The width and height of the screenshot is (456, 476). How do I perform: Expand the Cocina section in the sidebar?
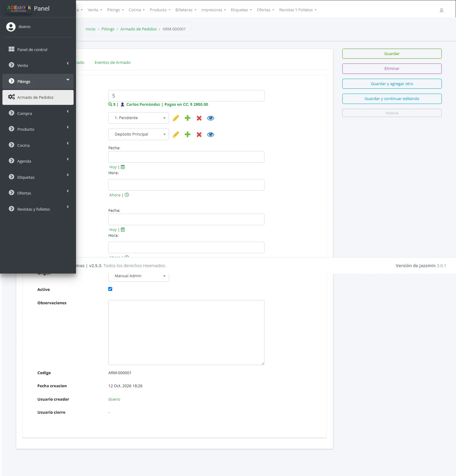pyautogui.click(x=38, y=145)
